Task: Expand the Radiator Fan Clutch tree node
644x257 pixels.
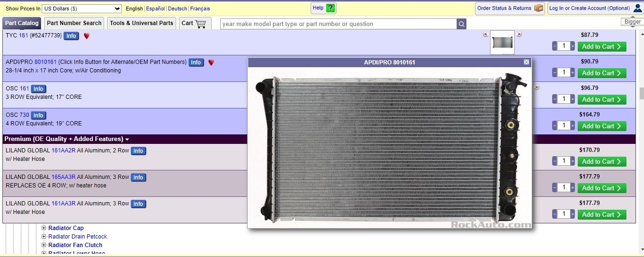Action: click(x=44, y=245)
